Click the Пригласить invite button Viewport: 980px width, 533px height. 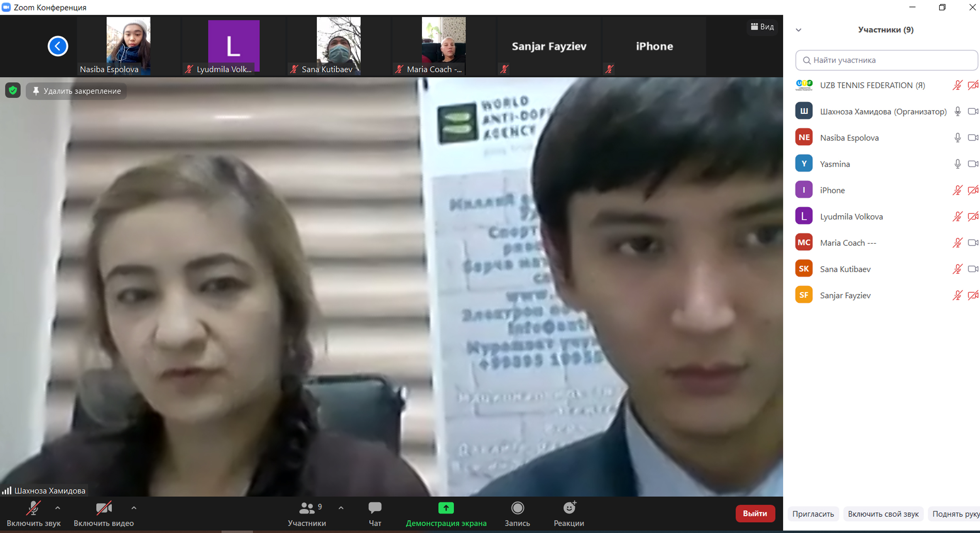[x=813, y=514]
